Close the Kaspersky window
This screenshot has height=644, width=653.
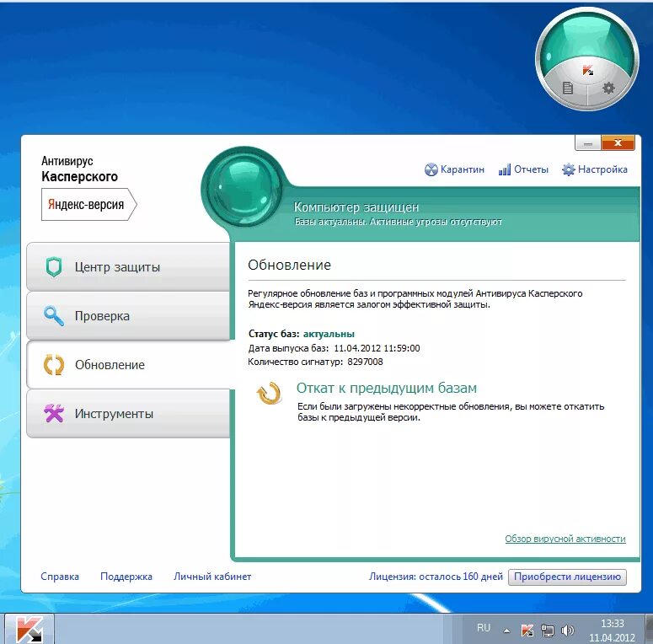click(x=618, y=143)
